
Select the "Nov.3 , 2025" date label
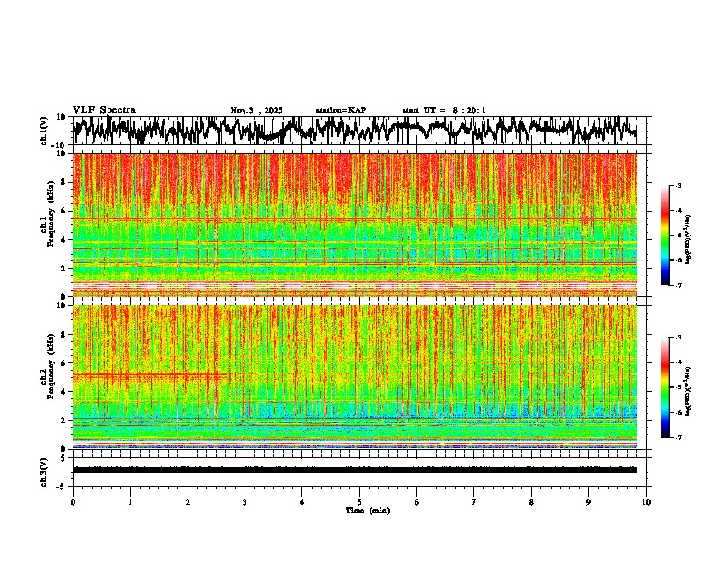coord(256,110)
